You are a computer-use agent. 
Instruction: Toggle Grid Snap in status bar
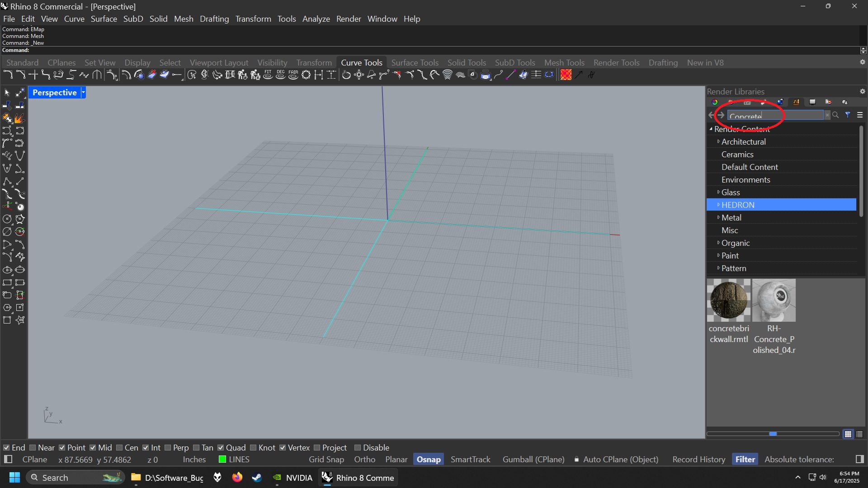point(326,460)
